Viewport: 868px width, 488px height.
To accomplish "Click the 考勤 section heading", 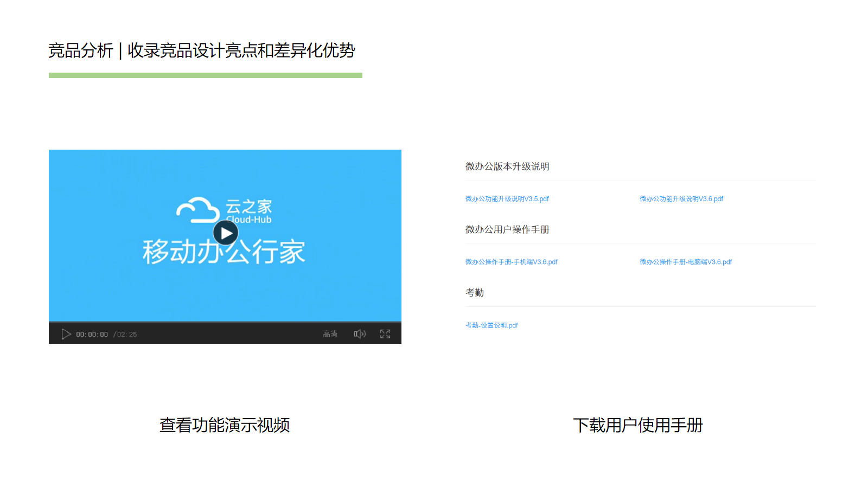I will [x=475, y=293].
